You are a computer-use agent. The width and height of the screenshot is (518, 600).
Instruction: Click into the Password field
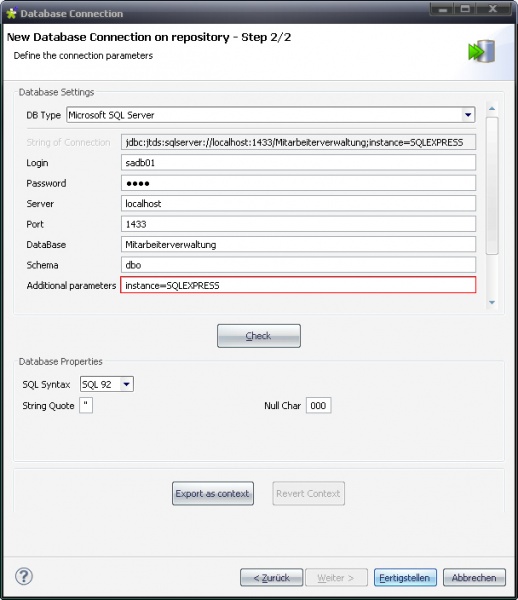[x=298, y=183]
